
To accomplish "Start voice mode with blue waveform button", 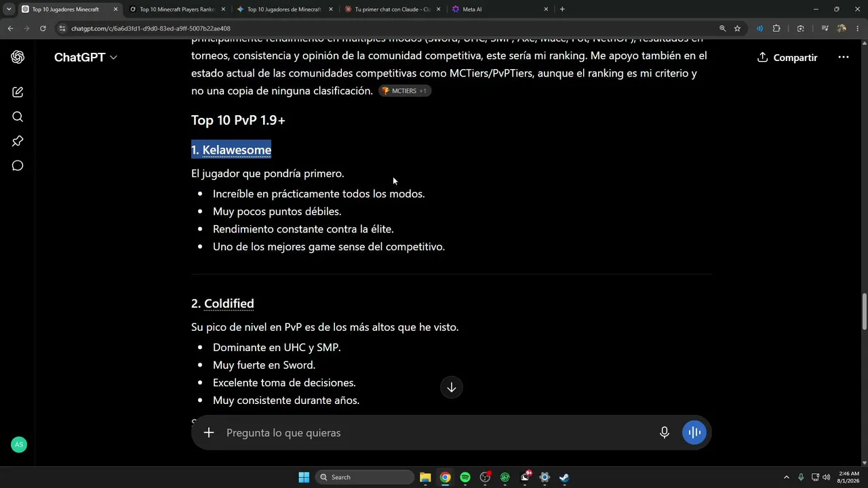I will (x=694, y=432).
